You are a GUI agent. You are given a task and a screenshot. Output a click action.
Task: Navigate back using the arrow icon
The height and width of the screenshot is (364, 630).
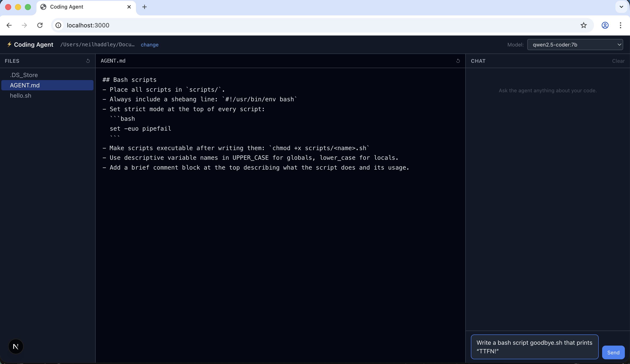click(9, 25)
